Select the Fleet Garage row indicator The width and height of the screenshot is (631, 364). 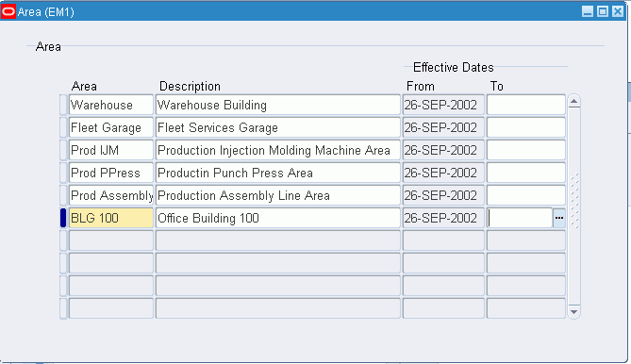(x=63, y=127)
